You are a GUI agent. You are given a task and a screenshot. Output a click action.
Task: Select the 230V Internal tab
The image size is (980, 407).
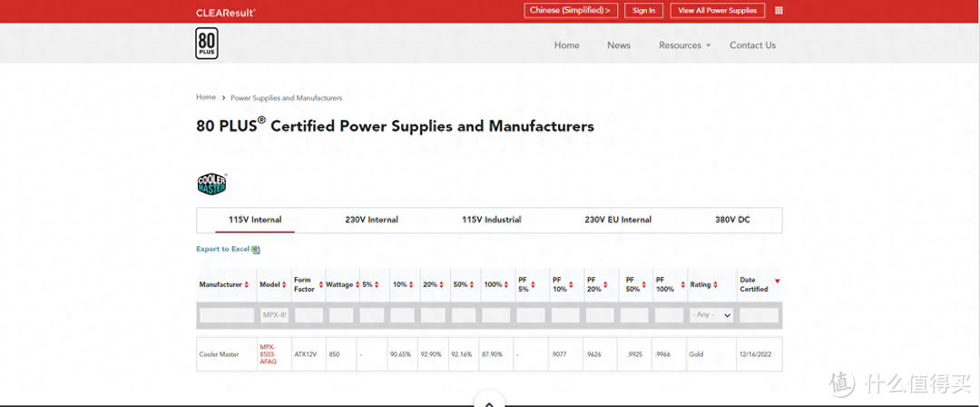(371, 220)
